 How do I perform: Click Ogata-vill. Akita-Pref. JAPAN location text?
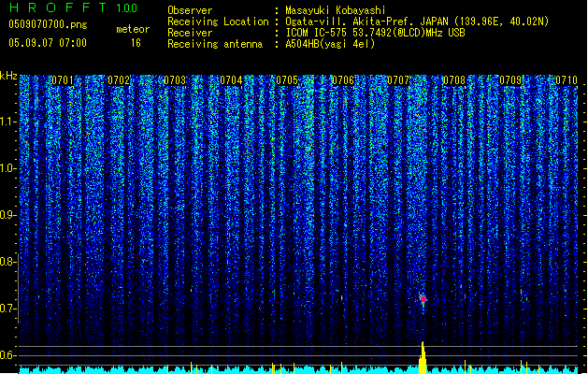point(417,22)
